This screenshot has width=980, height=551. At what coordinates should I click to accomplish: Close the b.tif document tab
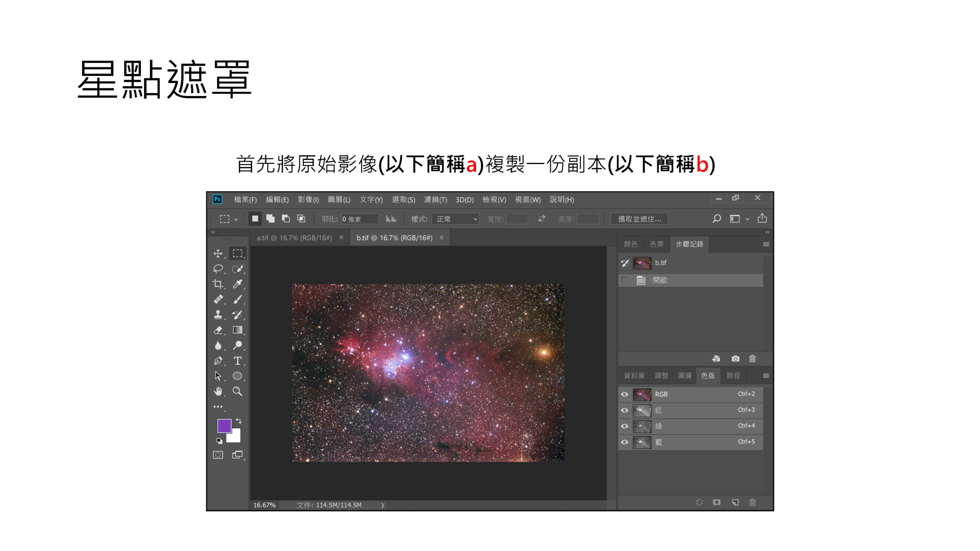point(442,238)
